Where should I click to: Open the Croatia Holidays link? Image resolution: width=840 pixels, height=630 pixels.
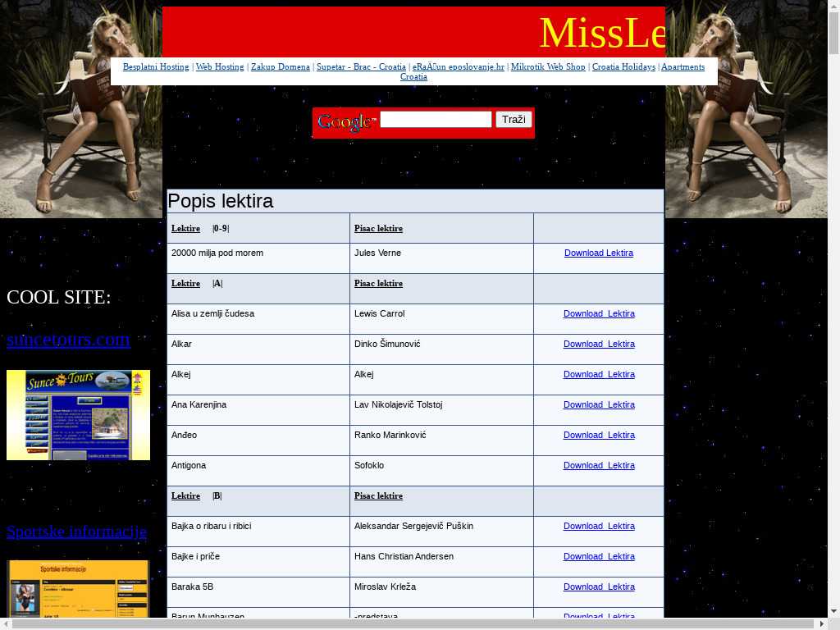(x=623, y=66)
